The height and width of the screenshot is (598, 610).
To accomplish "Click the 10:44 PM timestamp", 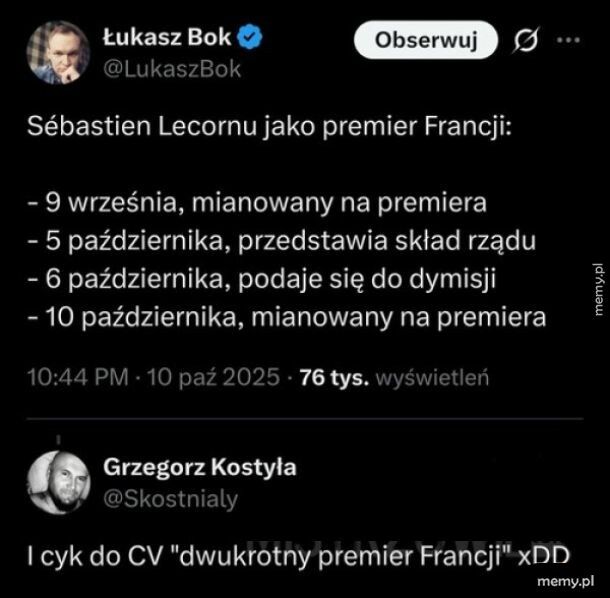I will (x=78, y=377).
